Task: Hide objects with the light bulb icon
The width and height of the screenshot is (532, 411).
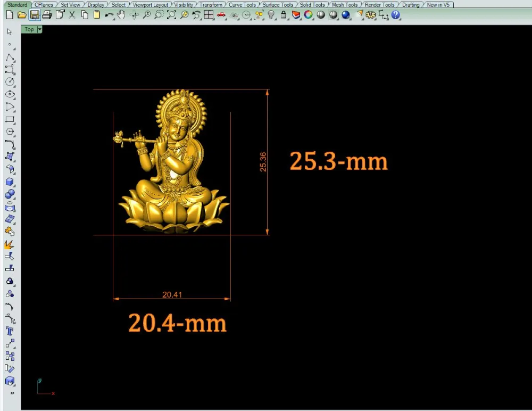Action: click(x=271, y=15)
